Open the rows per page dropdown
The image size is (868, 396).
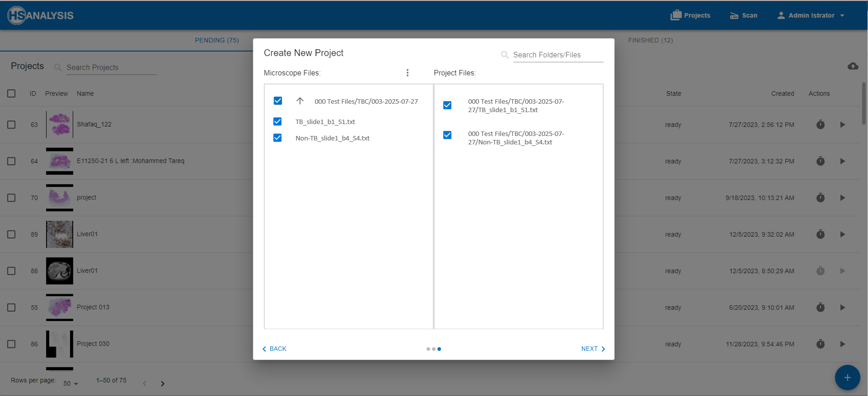click(x=71, y=384)
